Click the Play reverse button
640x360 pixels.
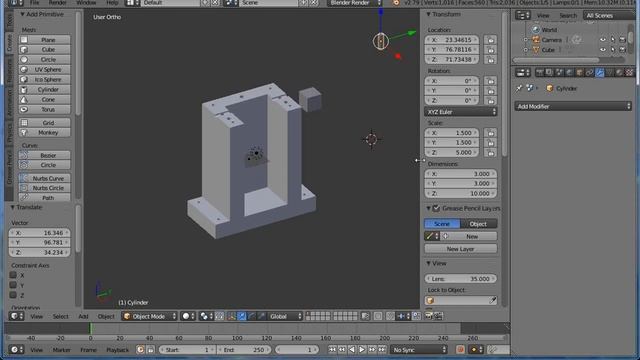[352, 350]
